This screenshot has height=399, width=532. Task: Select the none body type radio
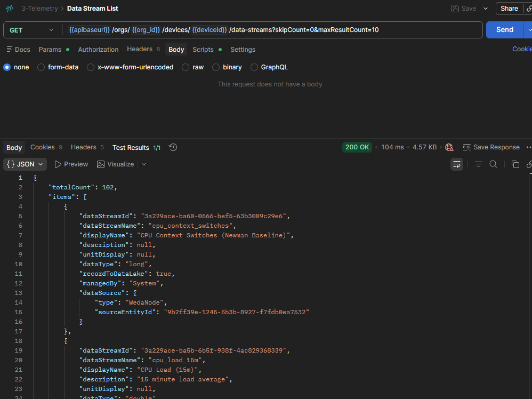tap(7, 67)
